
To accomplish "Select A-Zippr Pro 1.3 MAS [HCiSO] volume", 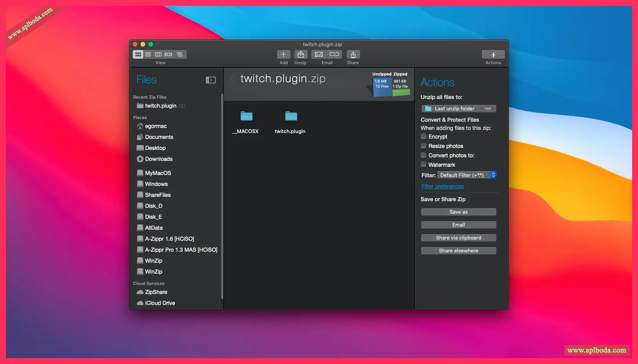I will pos(176,250).
